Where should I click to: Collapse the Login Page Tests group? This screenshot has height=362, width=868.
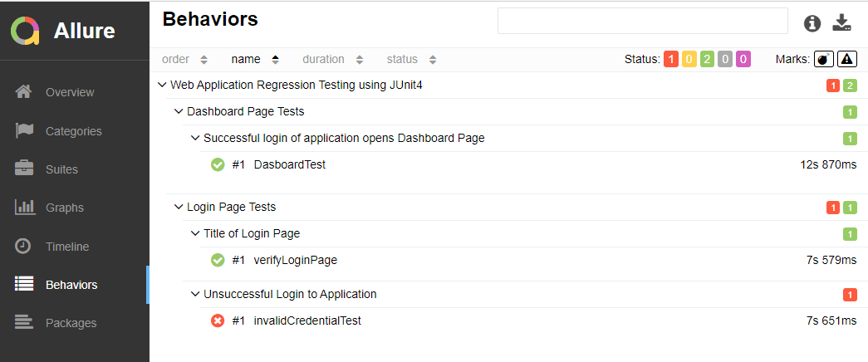coord(179,207)
